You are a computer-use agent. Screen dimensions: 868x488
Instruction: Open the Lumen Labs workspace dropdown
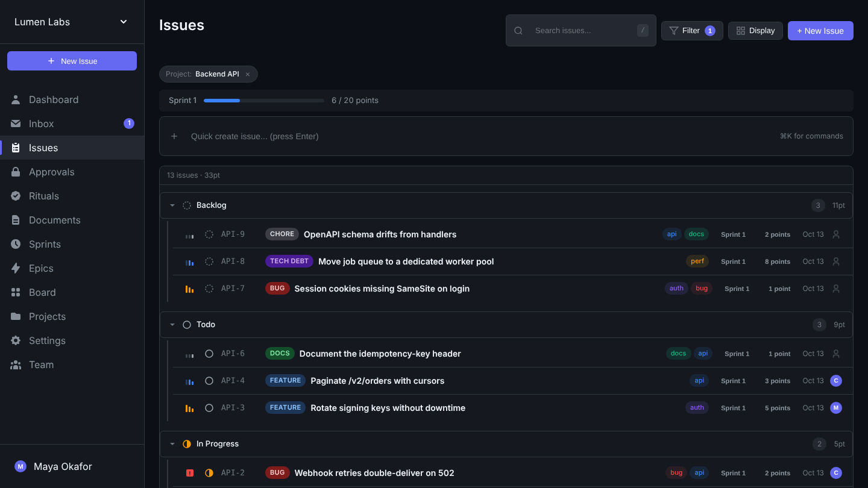[x=72, y=22]
